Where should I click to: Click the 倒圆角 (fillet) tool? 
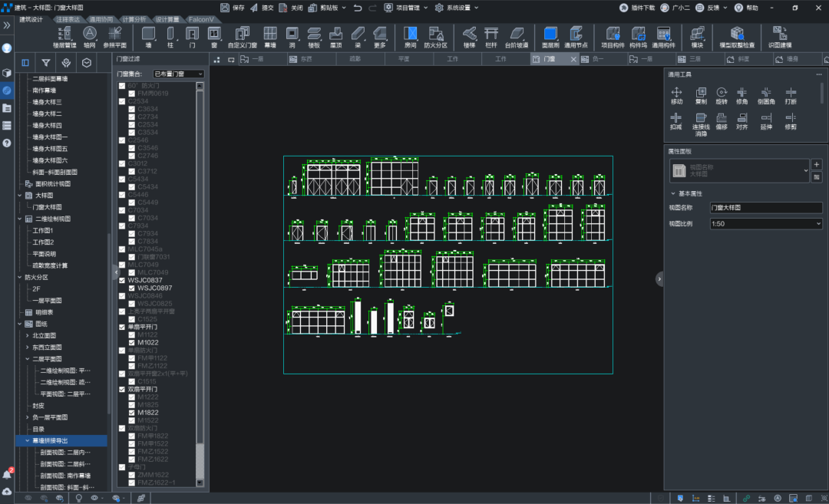(766, 96)
